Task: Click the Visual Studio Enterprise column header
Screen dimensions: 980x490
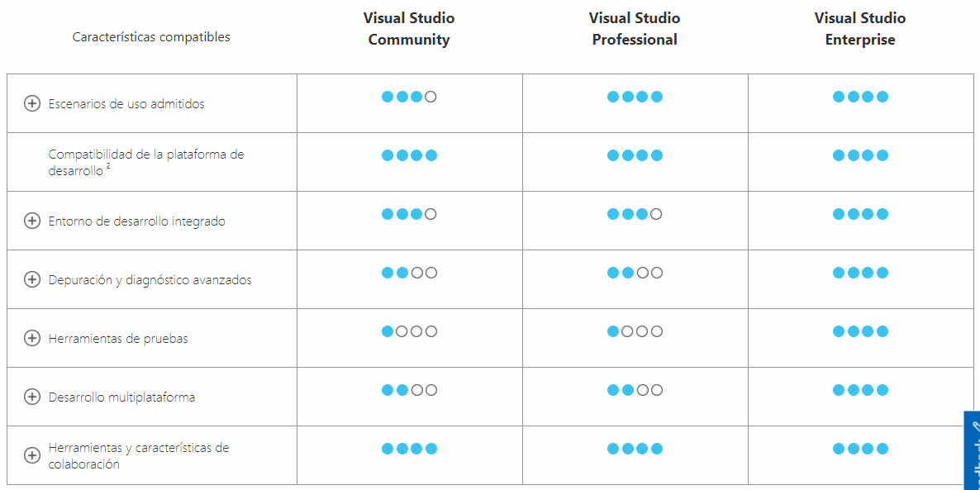Action: click(x=860, y=29)
